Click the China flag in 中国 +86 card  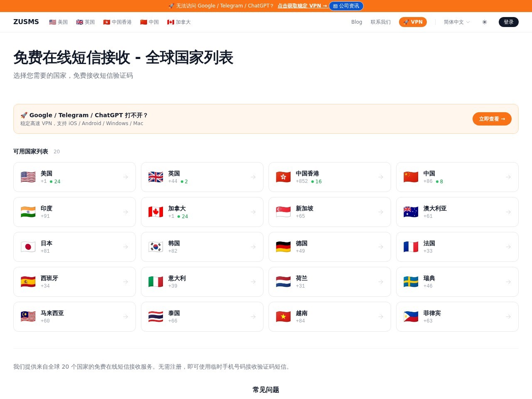click(x=411, y=177)
